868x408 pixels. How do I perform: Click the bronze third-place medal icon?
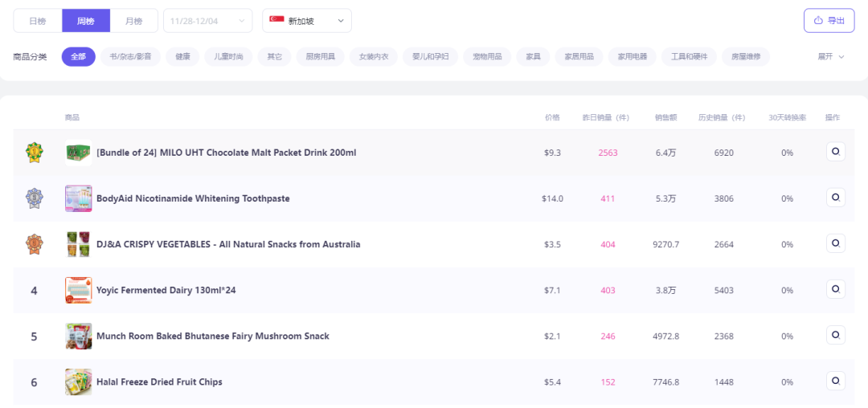(35, 244)
